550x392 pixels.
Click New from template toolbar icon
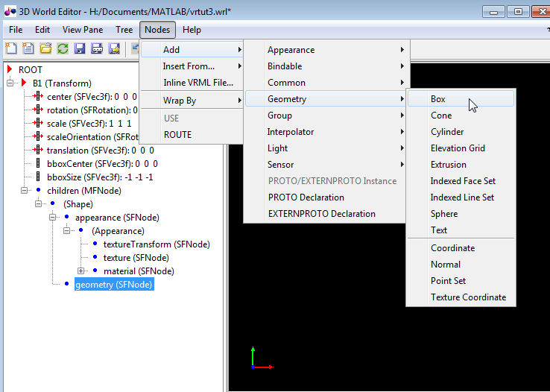coord(28,48)
